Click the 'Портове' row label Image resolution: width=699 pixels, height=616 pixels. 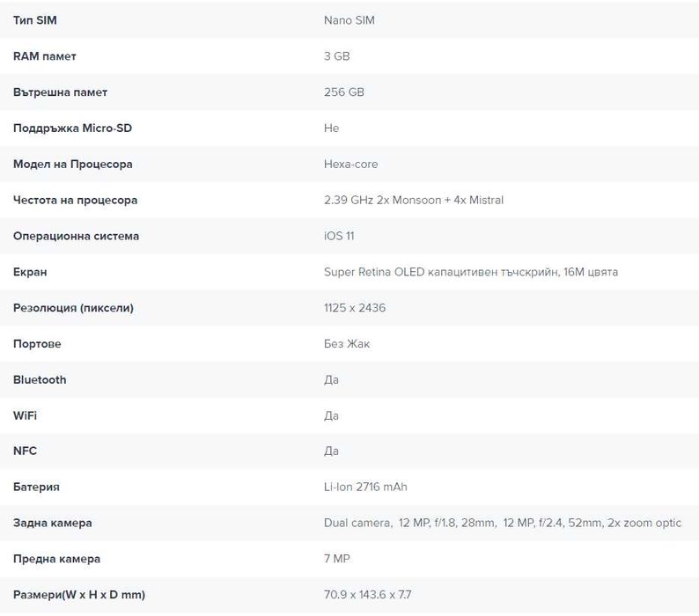(x=37, y=344)
